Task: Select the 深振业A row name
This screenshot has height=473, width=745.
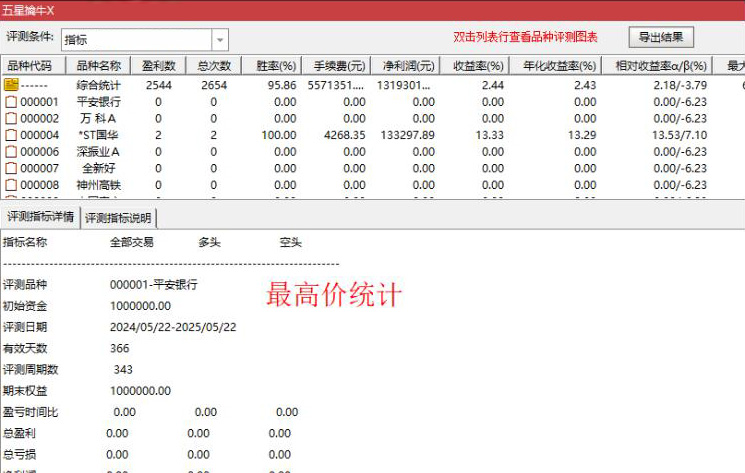Action: 98,152
